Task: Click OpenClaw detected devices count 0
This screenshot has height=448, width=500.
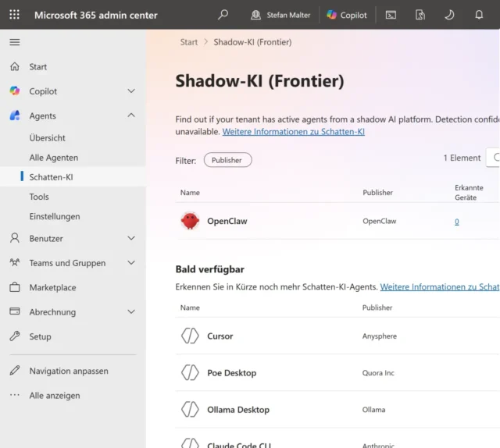Action: point(456,222)
